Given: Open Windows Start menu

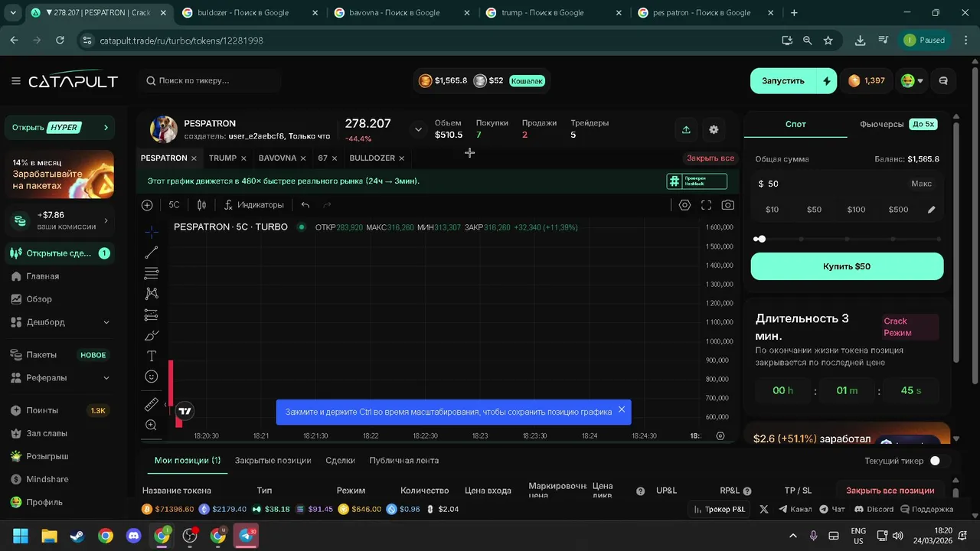Looking at the screenshot, I should (x=21, y=536).
